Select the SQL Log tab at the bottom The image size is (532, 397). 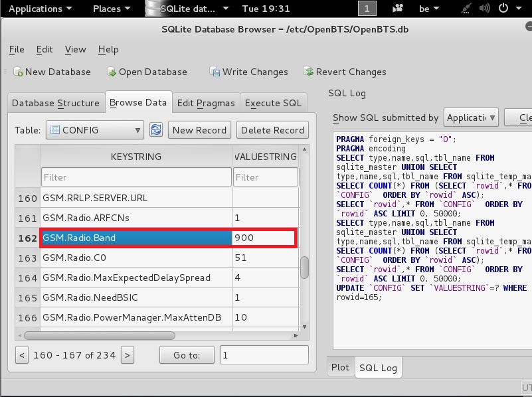(379, 368)
